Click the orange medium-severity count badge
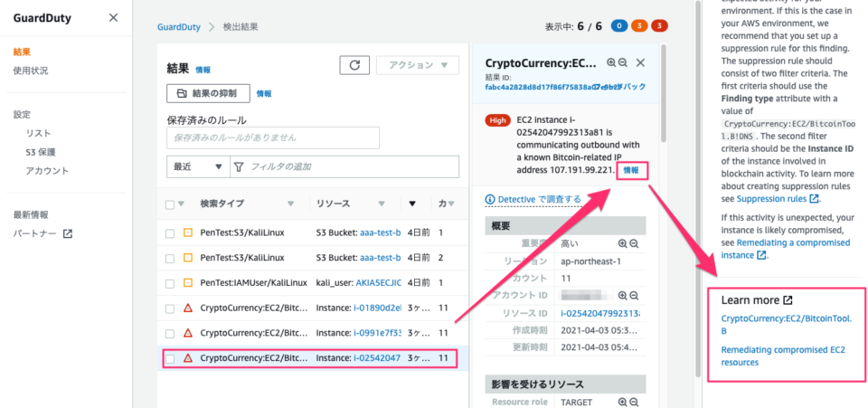The image size is (868, 408). 639,25
